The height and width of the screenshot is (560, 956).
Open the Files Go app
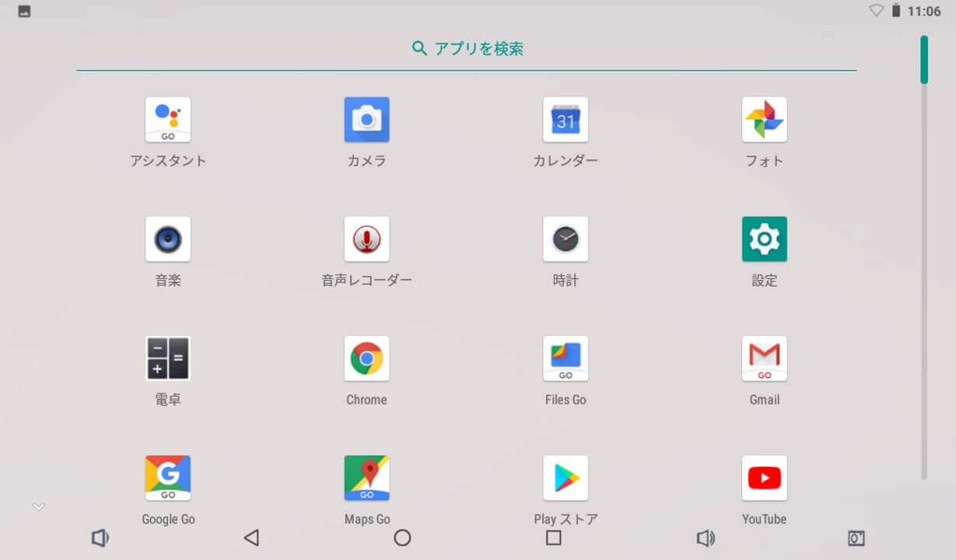click(x=566, y=359)
